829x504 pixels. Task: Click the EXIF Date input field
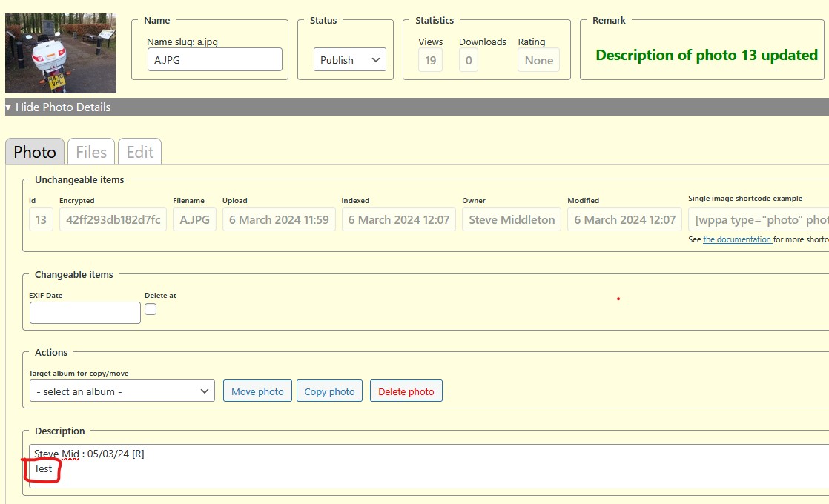pyautogui.click(x=85, y=313)
